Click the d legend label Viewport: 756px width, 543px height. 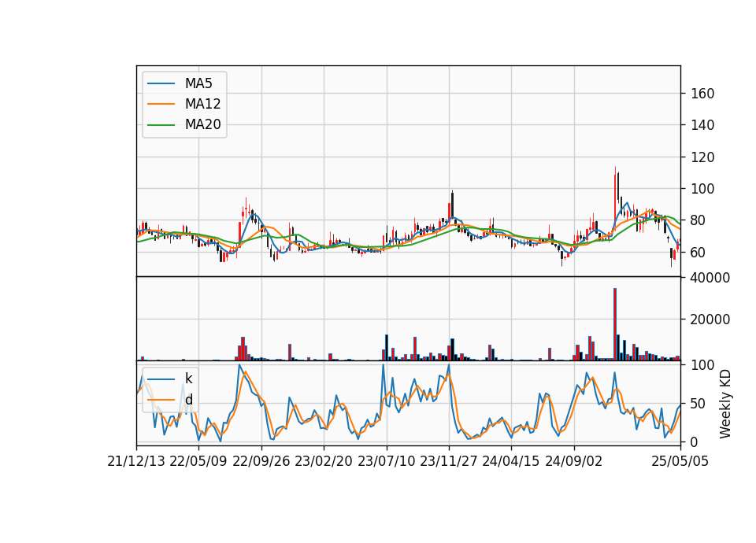coord(188,400)
